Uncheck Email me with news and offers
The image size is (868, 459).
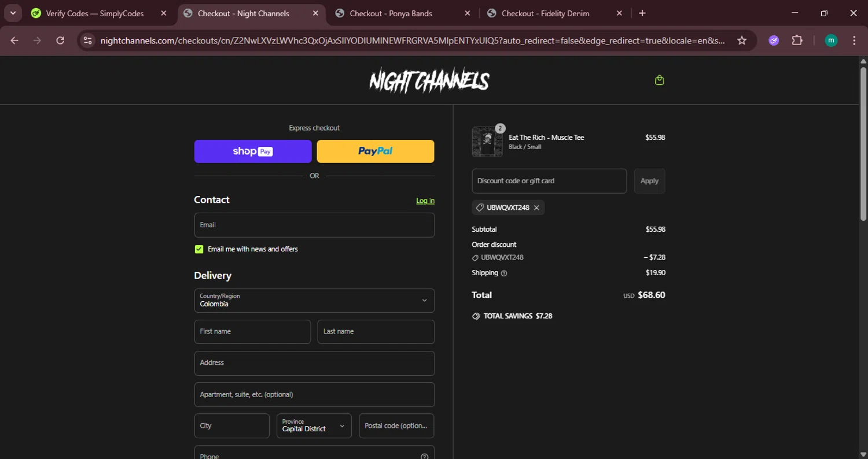(x=199, y=249)
